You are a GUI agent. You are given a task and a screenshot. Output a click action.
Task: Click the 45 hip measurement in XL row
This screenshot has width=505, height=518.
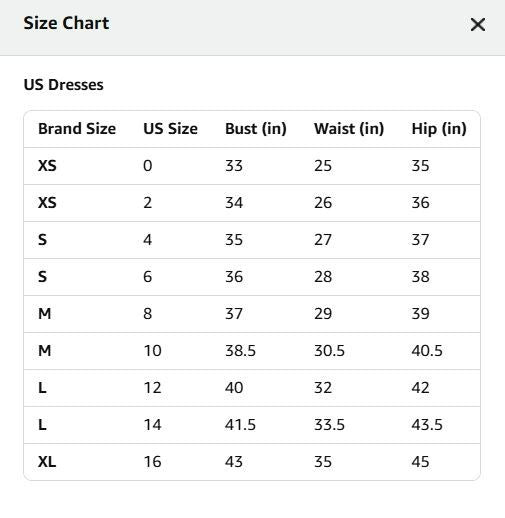420,462
